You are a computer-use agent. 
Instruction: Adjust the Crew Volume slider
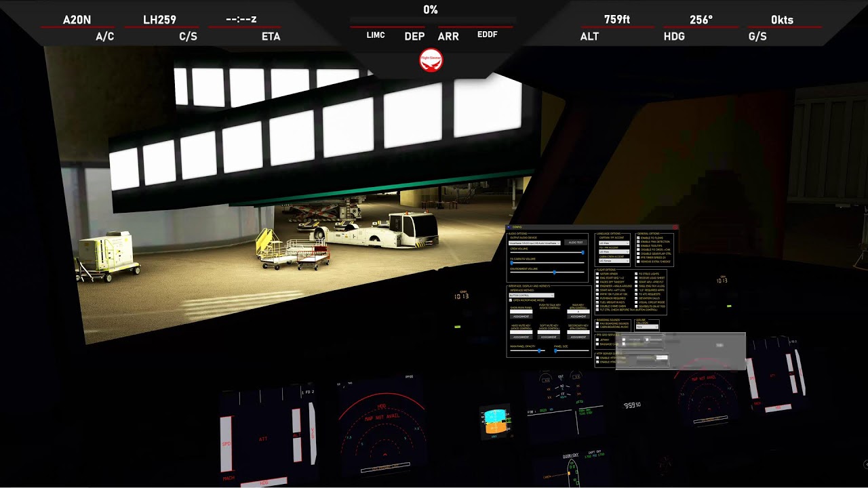click(547, 253)
